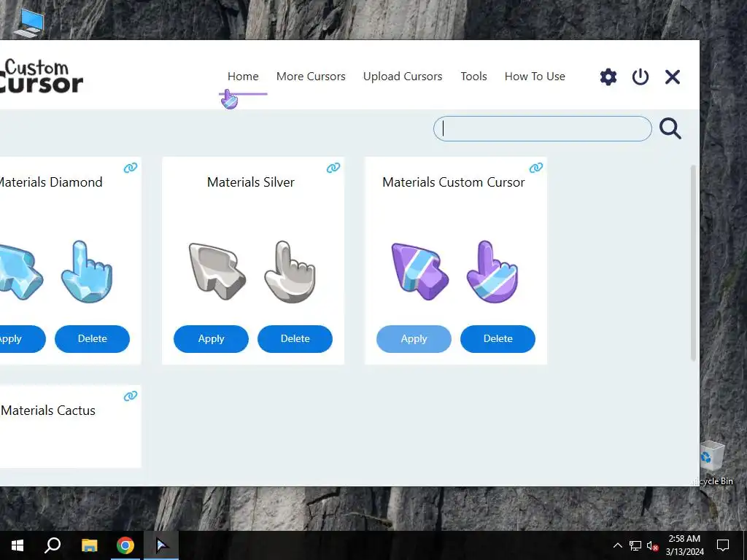Click the Materials Diamond title text
The height and width of the screenshot is (560, 747).
coord(50,182)
